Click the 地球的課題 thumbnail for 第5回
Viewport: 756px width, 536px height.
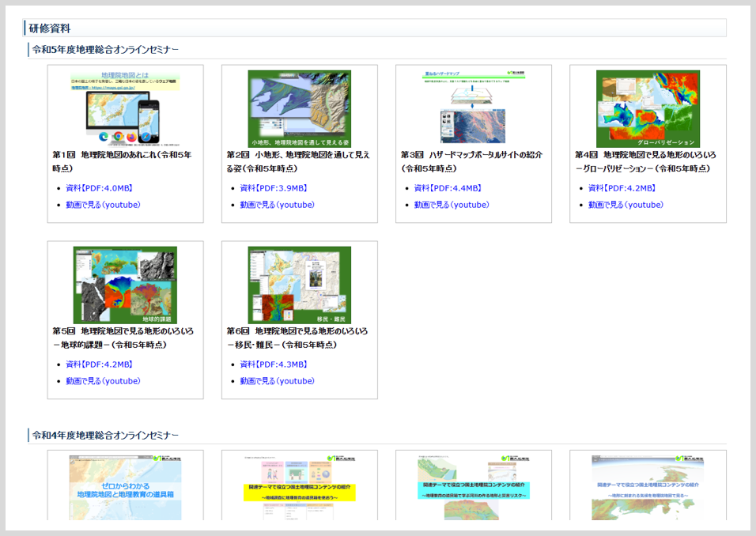pyautogui.click(x=126, y=285)
